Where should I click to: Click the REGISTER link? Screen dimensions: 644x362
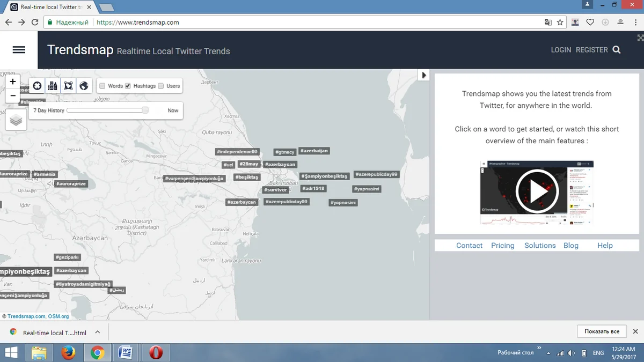click(x=592, y=50)
